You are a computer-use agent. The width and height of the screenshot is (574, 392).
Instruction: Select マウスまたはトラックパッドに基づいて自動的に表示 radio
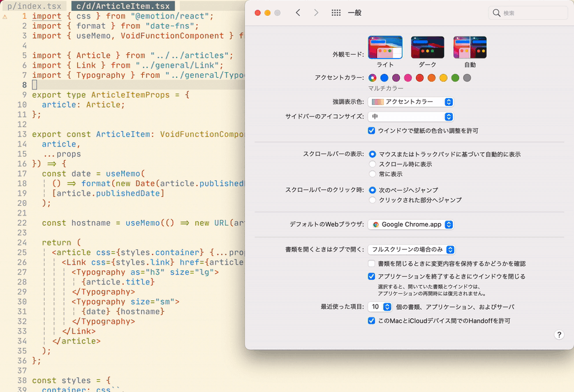(x=372, y=154)
